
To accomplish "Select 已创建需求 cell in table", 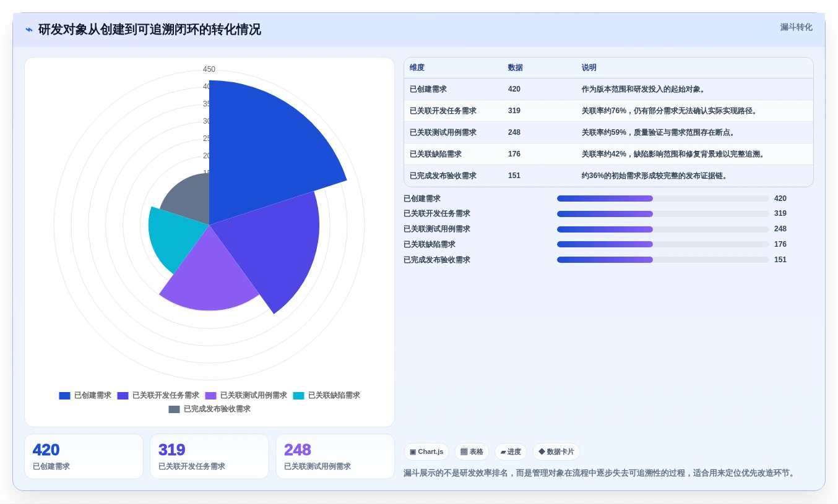I will pyautogui.click(x=428, y=89).
